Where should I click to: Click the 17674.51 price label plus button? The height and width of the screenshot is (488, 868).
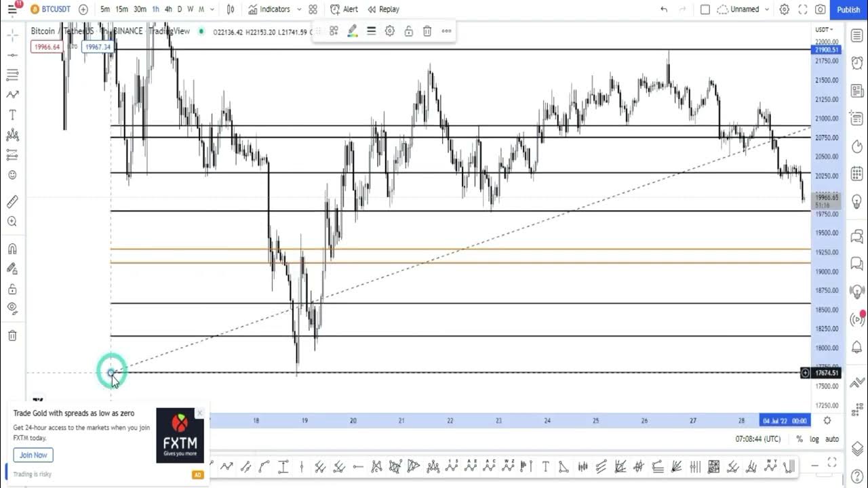(x=805, y=373)
